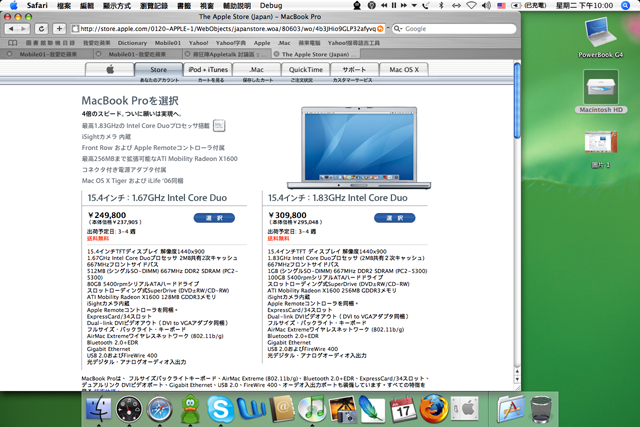640x427 pixels.
Task: Open the Trash in the Dock
Action: [541, 409]
